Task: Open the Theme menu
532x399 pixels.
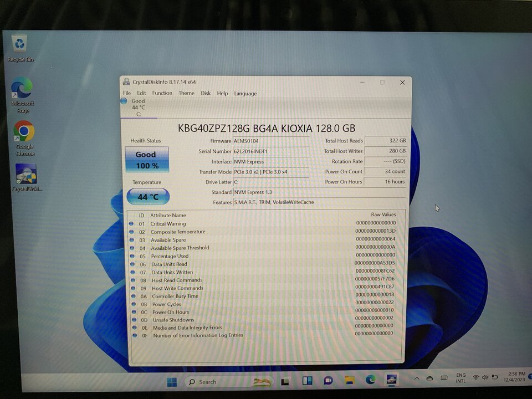Action: point(187,93)
